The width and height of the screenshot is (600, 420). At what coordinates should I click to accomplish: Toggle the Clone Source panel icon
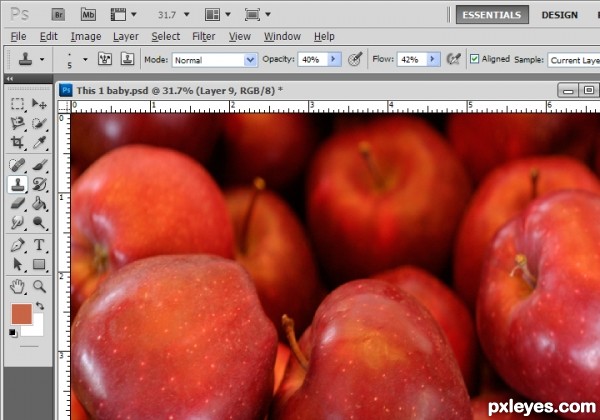(x=127, y=59)
